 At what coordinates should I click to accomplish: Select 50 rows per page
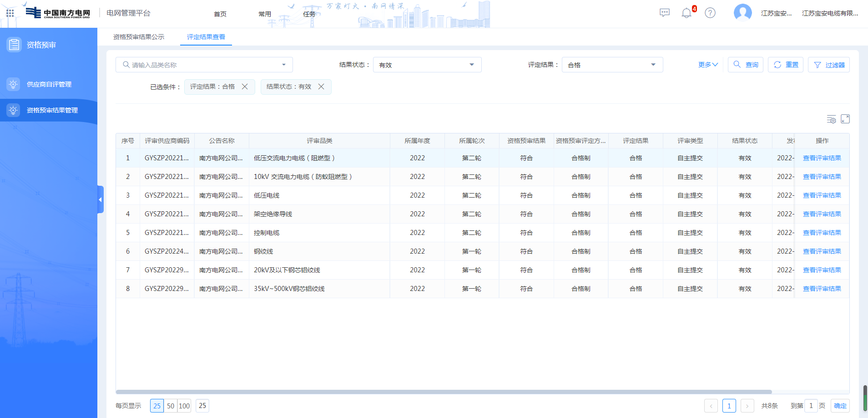(x=171, y=406)
